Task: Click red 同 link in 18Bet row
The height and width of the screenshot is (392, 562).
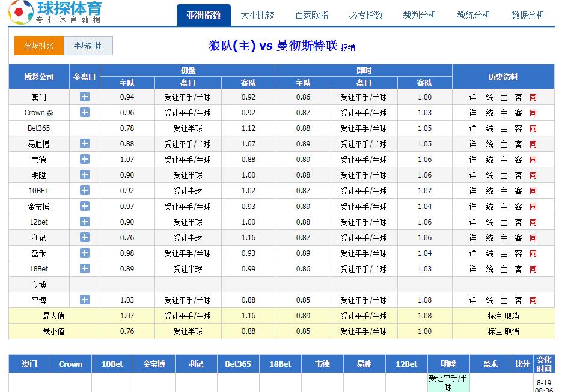Action: 533,269
